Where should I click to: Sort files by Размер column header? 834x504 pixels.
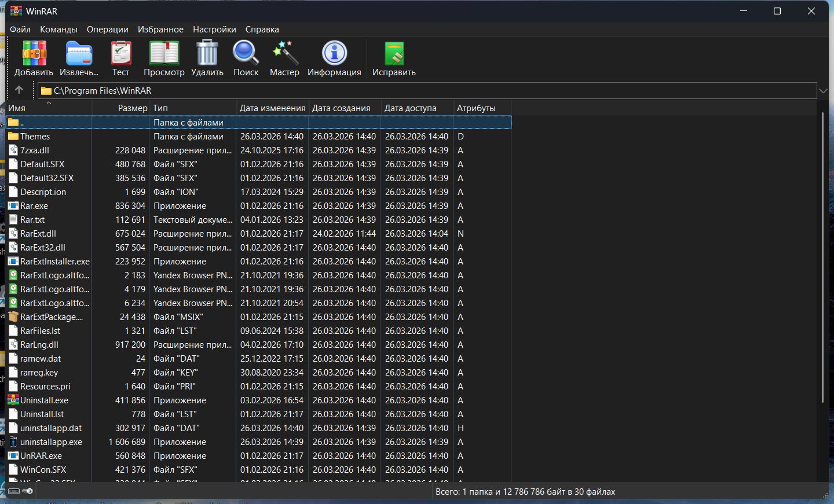pos(132,108)
